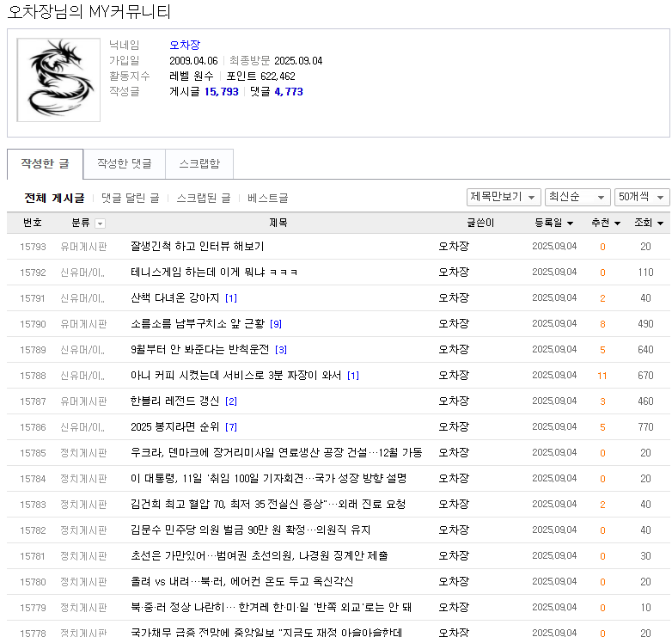
Task: Show 댓글 달린 글 filter
Action: coord(130,198)
